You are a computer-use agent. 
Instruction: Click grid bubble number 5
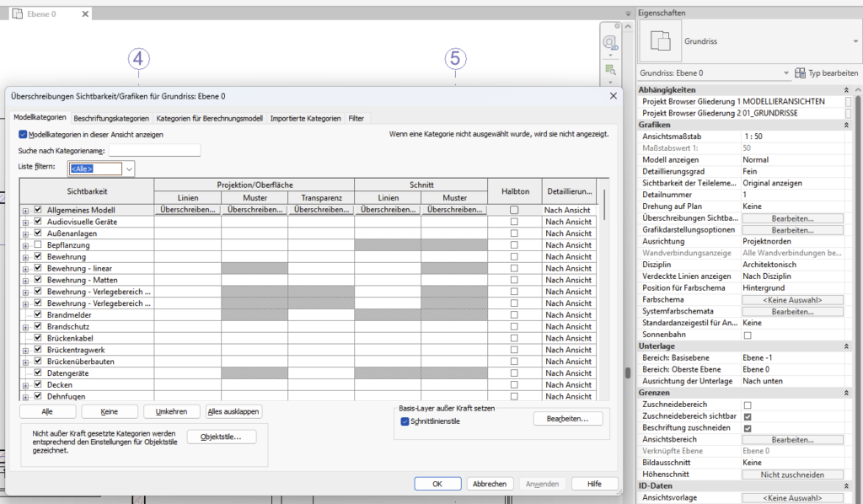tap(455, 58)
